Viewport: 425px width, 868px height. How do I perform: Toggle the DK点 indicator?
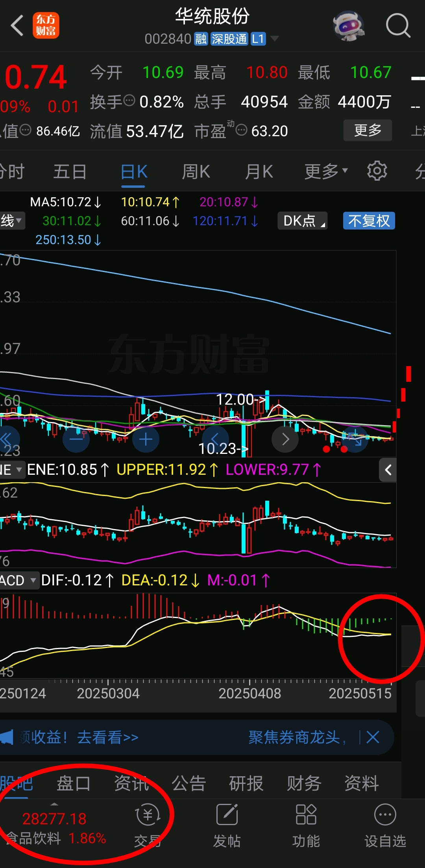click(302, 221)
